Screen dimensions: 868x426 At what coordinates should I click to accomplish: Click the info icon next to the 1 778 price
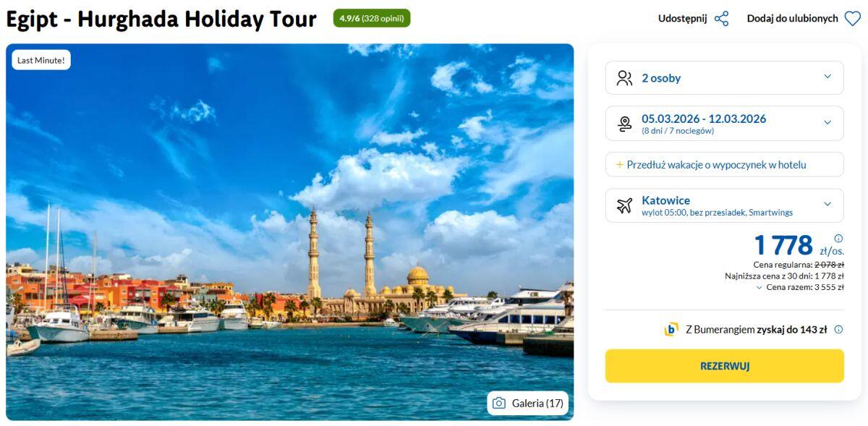838,239
